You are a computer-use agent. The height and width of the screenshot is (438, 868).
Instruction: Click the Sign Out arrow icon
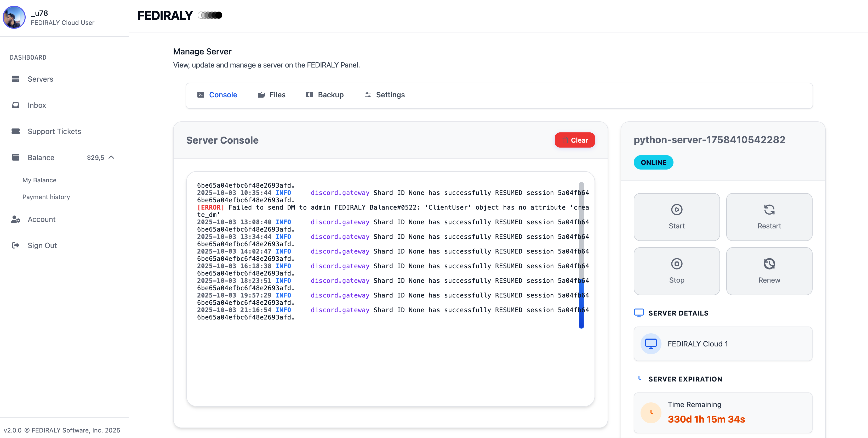[15, 245]
